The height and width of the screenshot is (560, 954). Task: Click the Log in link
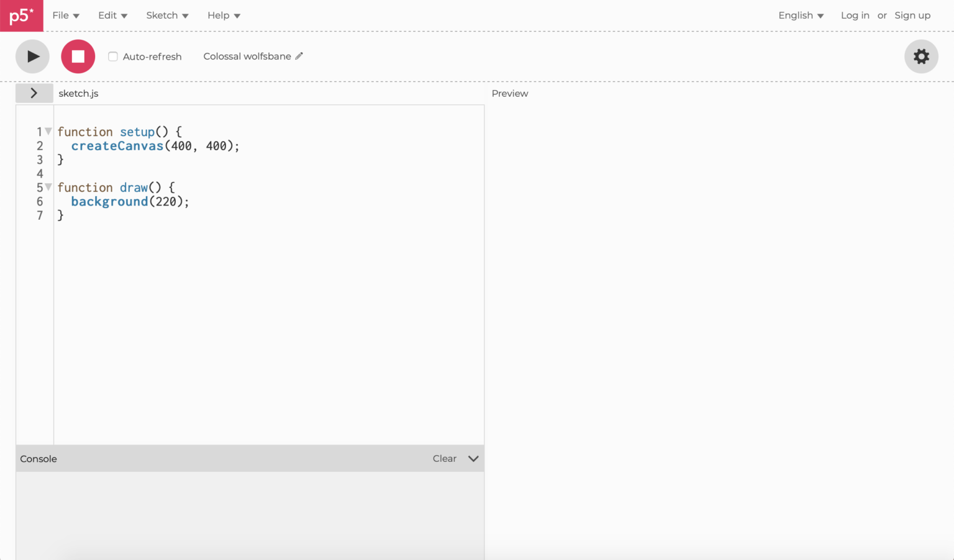coord(855,16)
